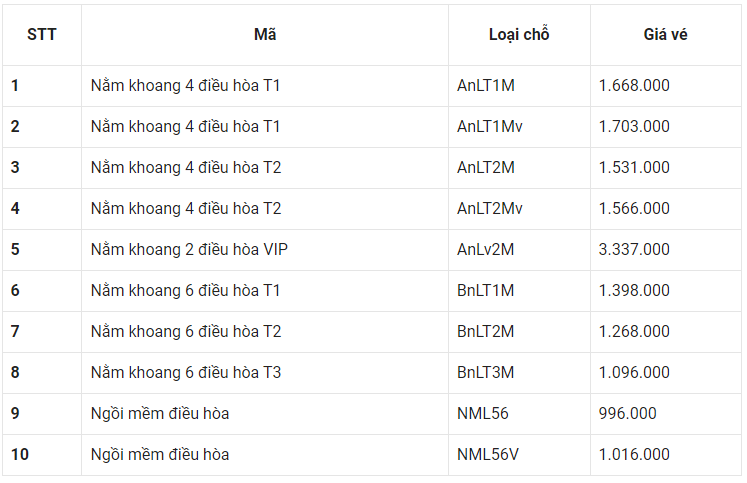Click the price 1.703.000 cell
The height and width of the screenshot is (483, 747).
point(634,127)
